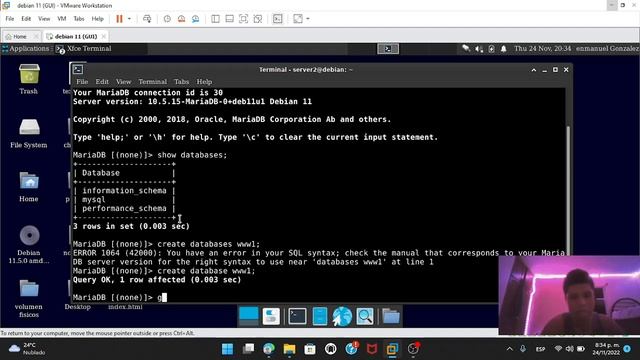Open terminal Help menu

pos(204,82)
